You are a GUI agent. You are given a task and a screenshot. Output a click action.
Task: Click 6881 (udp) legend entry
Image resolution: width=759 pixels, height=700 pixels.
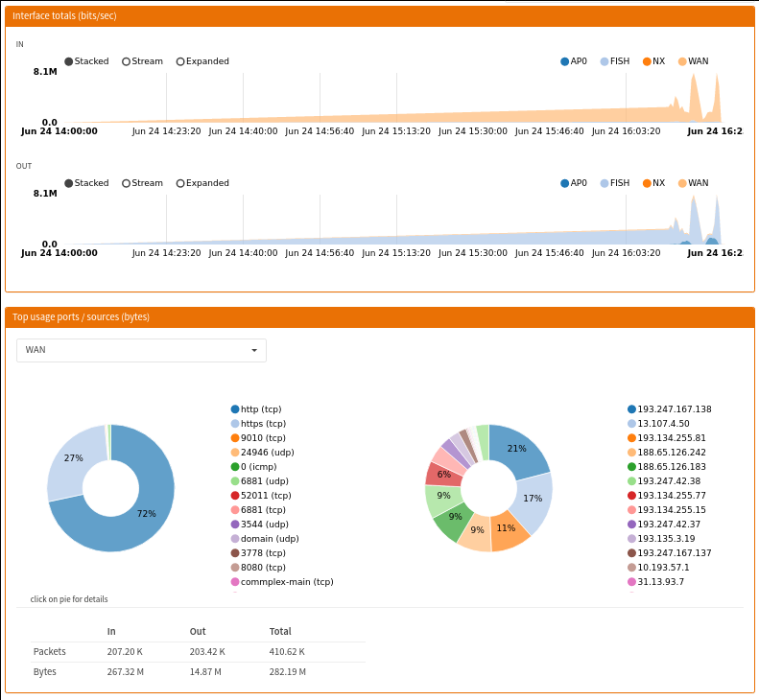259,481
